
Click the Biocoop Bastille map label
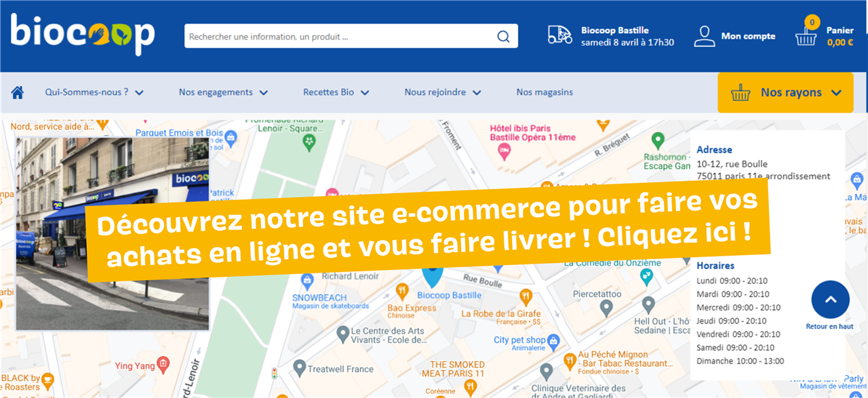coord(449,295)
